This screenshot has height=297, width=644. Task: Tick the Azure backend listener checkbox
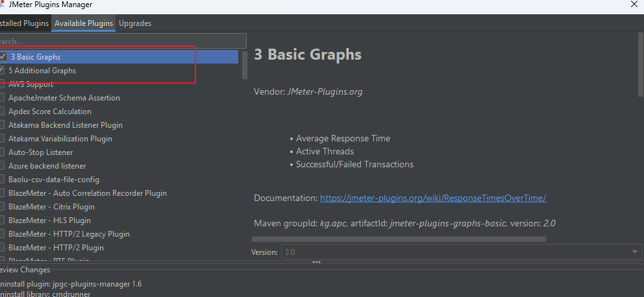pyautogui.click(x=2, y=166)
